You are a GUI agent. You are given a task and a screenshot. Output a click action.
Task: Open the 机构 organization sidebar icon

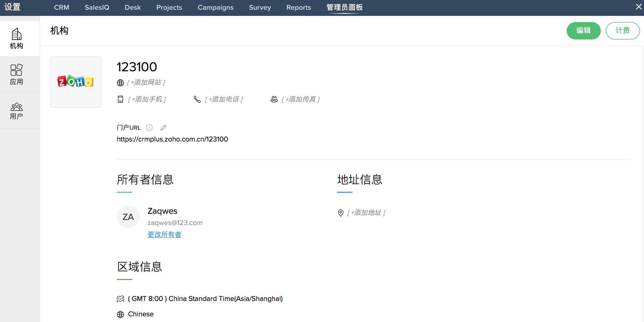pyautogui.click(x=17, y=38)
